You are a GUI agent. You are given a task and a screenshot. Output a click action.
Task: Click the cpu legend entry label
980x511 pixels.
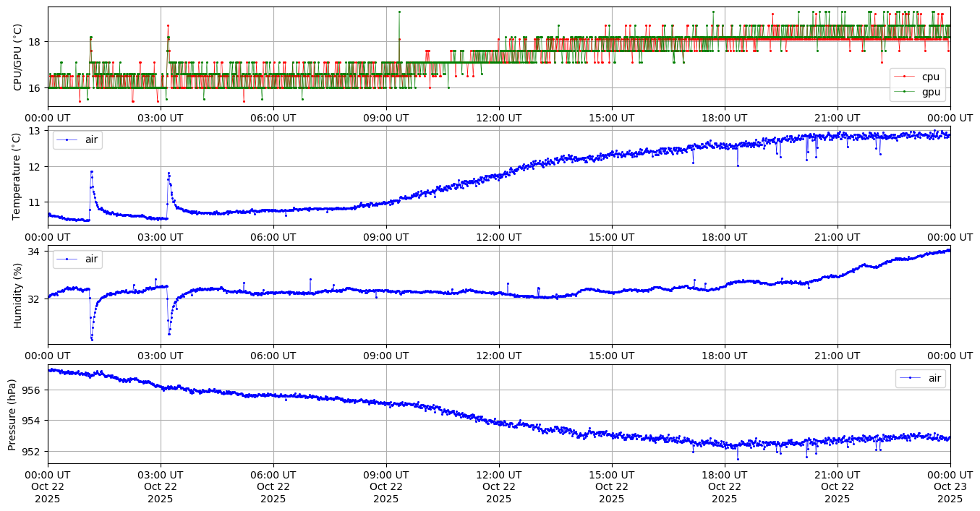click(x=930, y=77)
